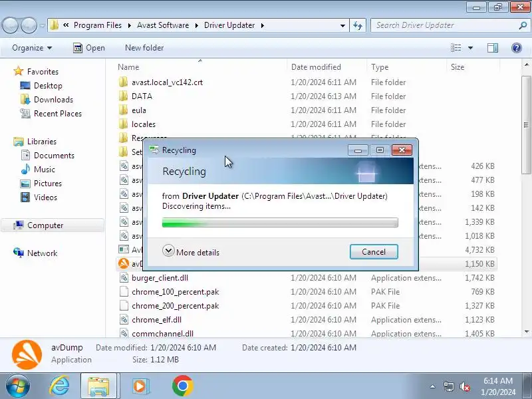Click the change view icon
The image size is (532, 399).
pyautogui.click(x=456, y=48)
